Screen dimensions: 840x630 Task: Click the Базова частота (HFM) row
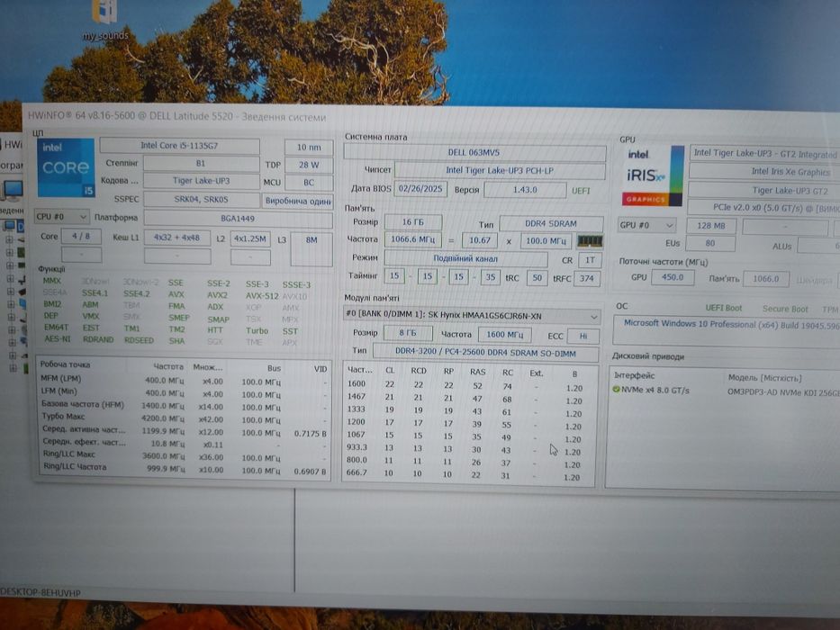(183, 406)
